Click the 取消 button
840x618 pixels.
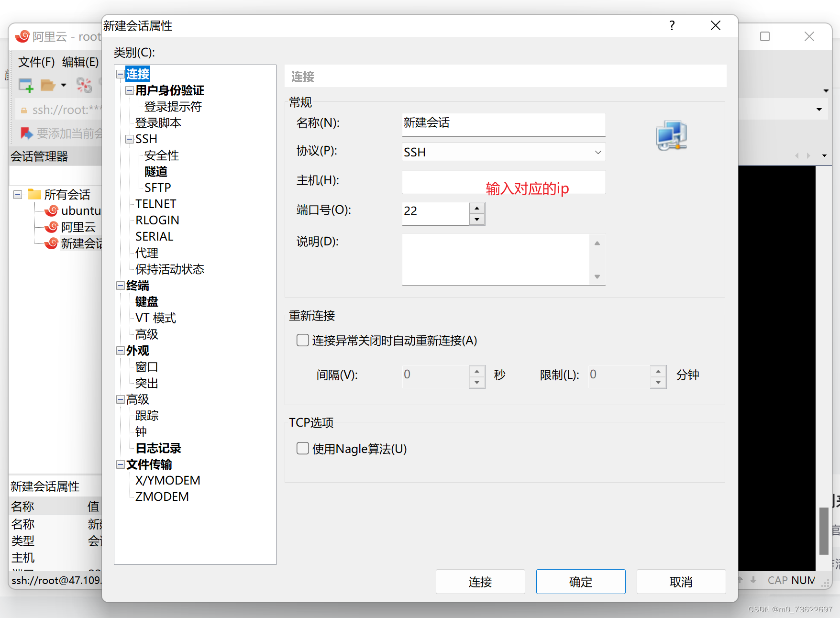[681, 582]
